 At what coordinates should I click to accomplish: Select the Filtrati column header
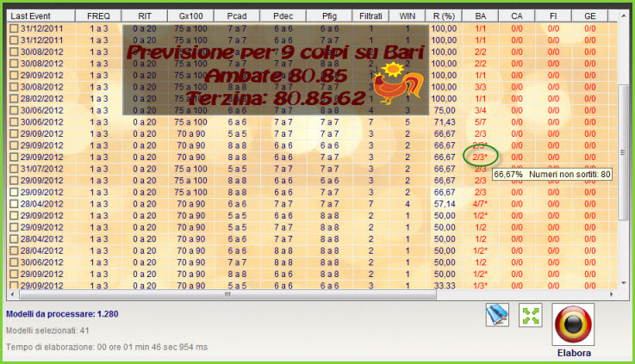tap(371, 15)
